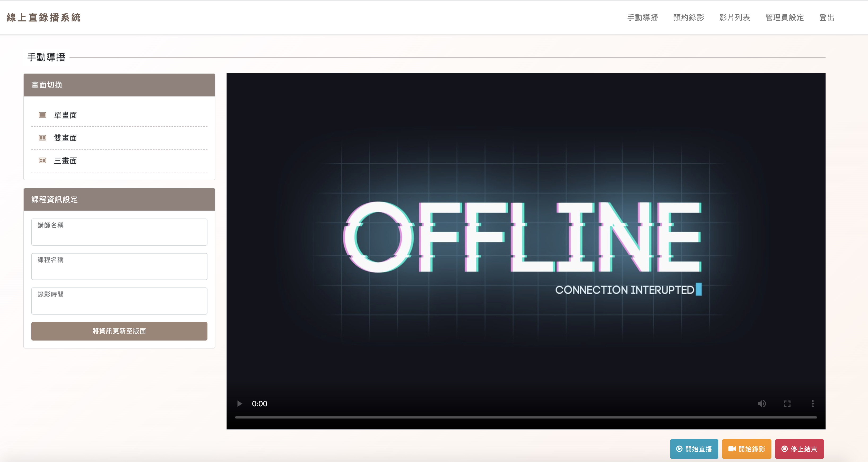Click 開始直播 button
Screen dimensions: 868x462
coord(694,449)
